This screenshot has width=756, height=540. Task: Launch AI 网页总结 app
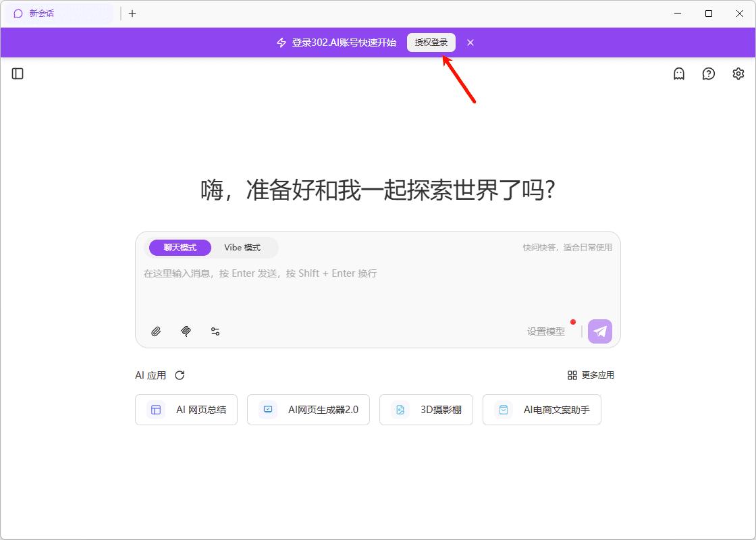(x=186, y=410)
